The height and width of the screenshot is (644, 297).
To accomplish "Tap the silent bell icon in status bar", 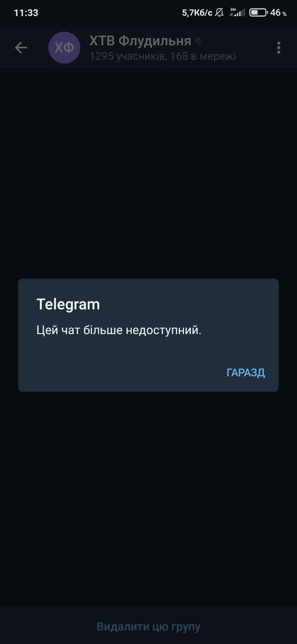I will [219, 13].
